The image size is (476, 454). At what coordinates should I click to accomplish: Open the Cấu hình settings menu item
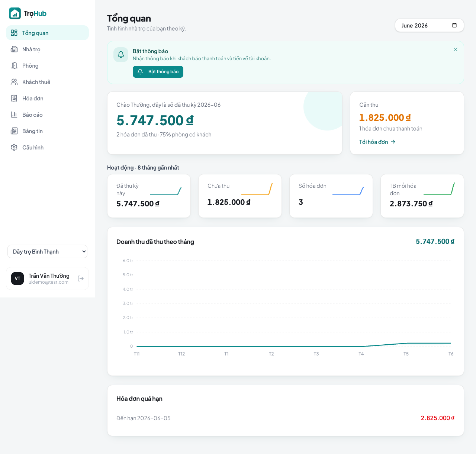[48, 147]
